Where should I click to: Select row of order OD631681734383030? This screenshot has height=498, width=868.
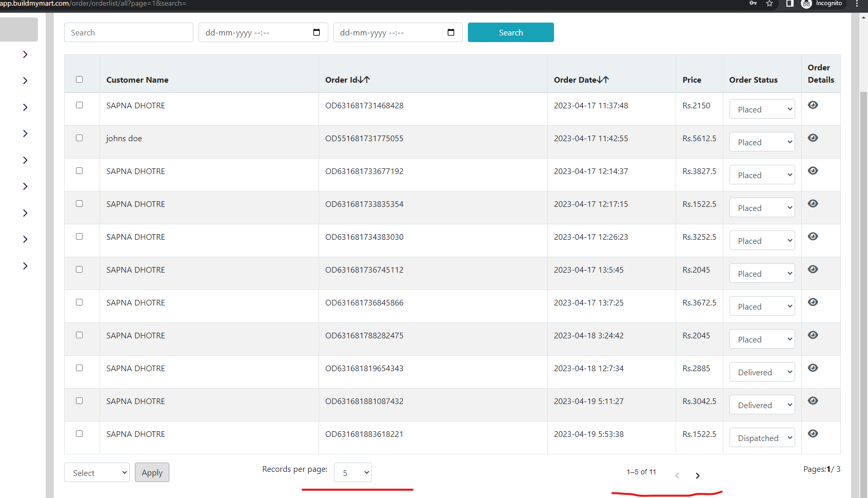[79, 236]
